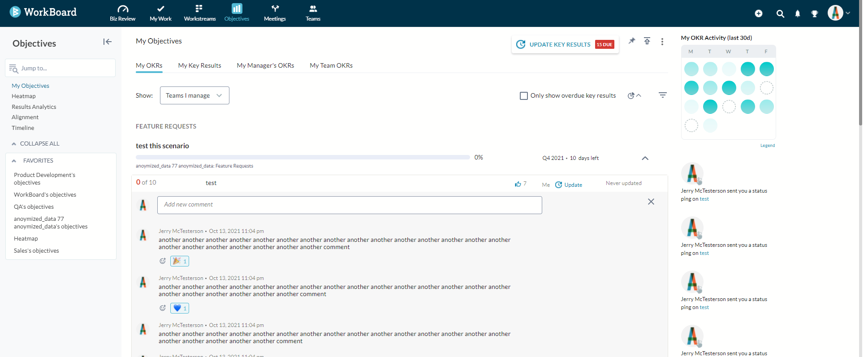Collapse the Objectives sidebar panel
This screenshot has height=357, width=868.
(x=107, y=42)
